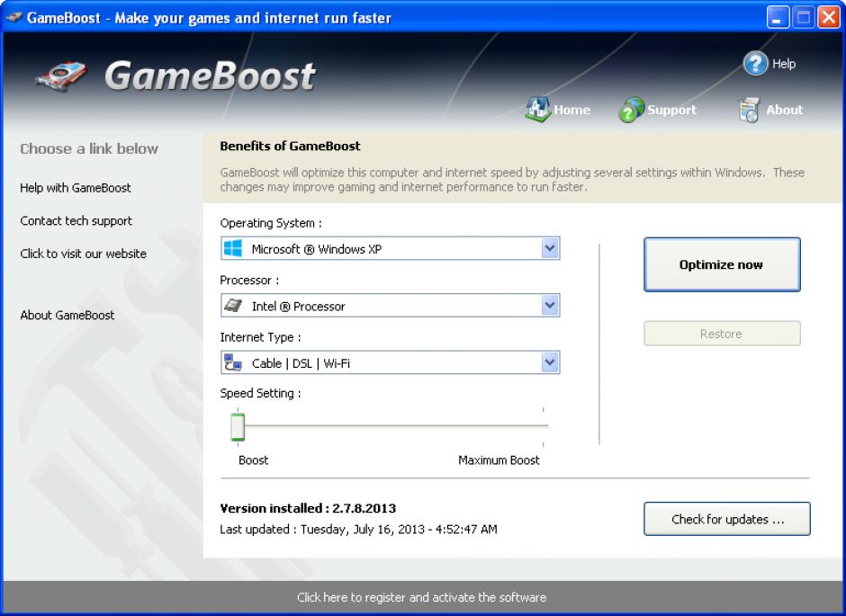Viewport: 846px width, 616px height.
Task: Click register and activate the software bar
Action: coord(422,597)
